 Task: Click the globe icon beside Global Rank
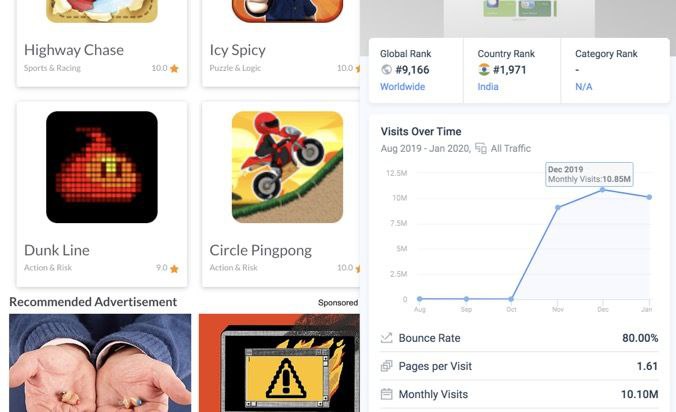click(x=387, y=69)
